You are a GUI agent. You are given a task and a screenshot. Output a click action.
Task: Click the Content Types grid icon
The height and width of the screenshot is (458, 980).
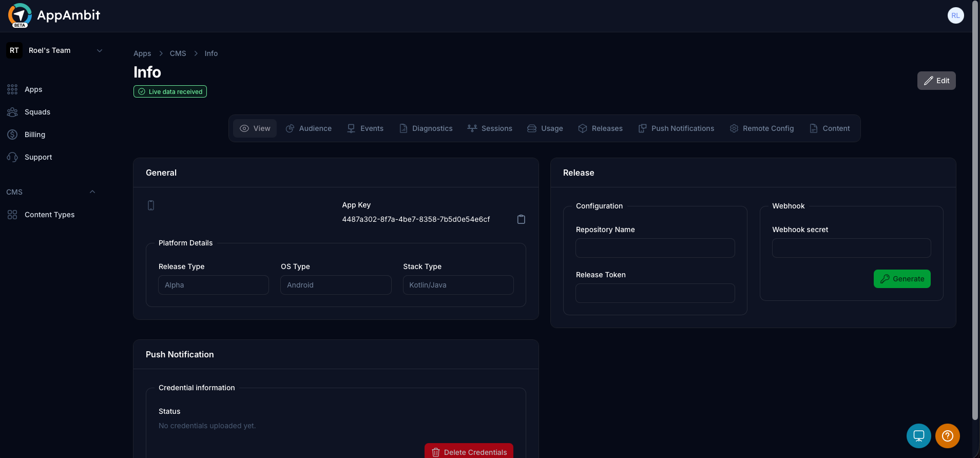coord(12,215)
